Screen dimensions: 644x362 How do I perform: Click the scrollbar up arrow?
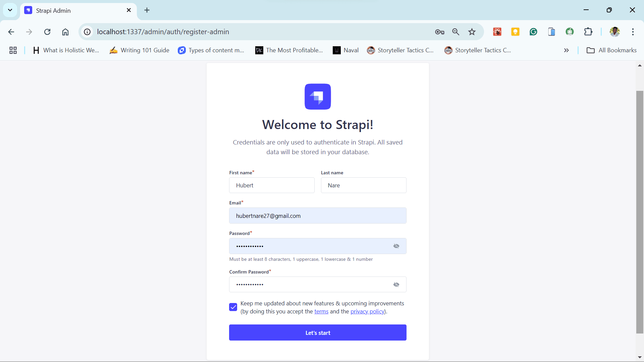(x=640, y=65)
